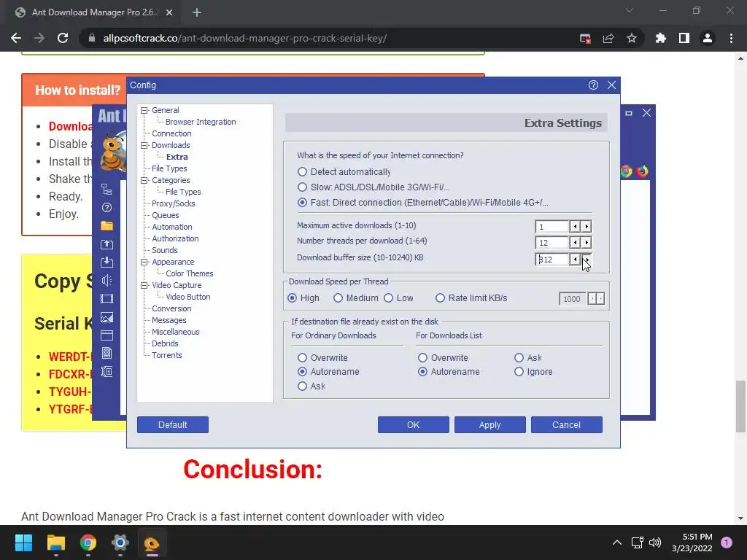Collapse the General tree node
This screenshot has width=747, height=560.
click(x=144, y=111)
